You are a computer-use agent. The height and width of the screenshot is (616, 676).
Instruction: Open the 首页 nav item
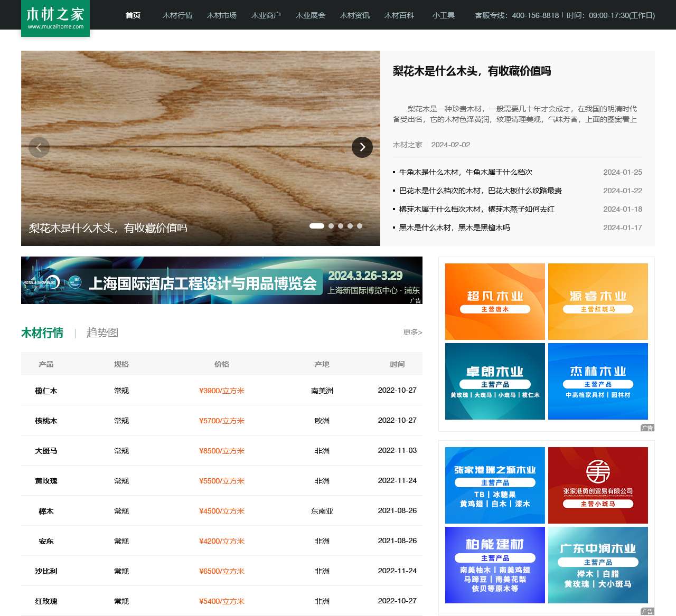point(133,15)
